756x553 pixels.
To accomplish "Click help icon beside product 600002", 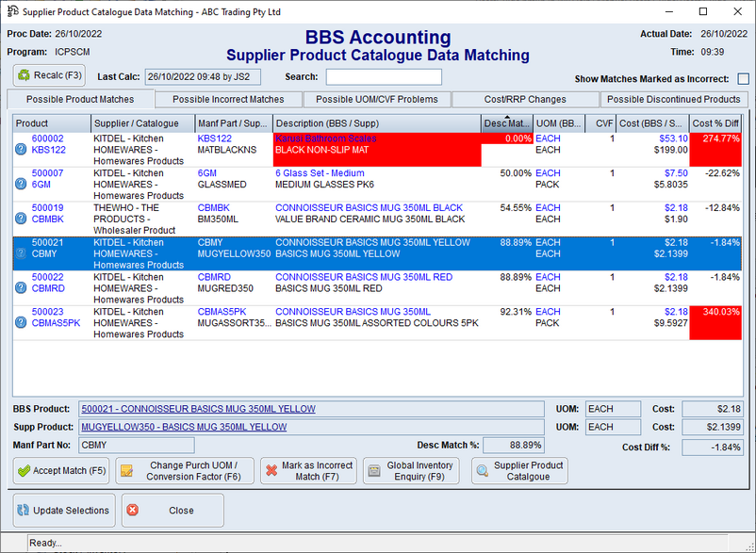I will [x=21, y=150].
